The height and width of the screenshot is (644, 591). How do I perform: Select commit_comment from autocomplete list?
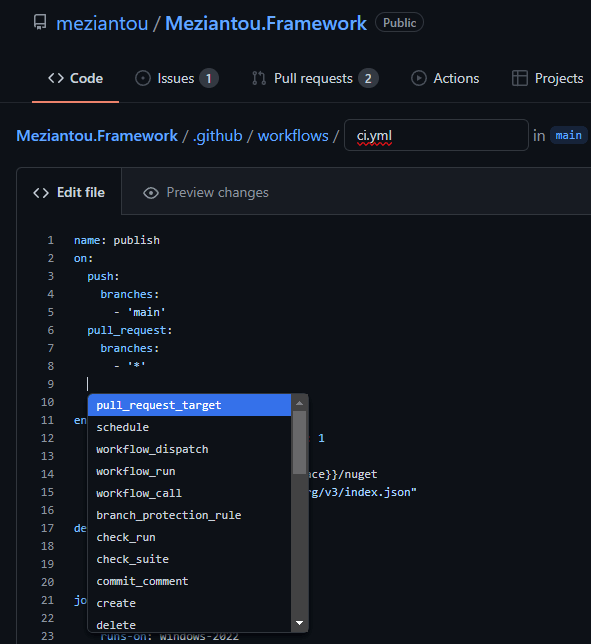189,581
